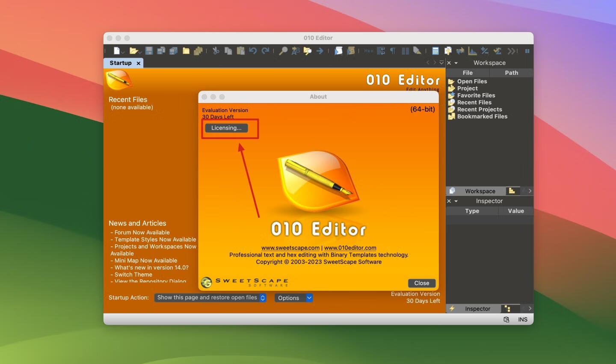Open Template Styles Now Available article
Viewport: 616px width, 364px height.
point(155,240)
